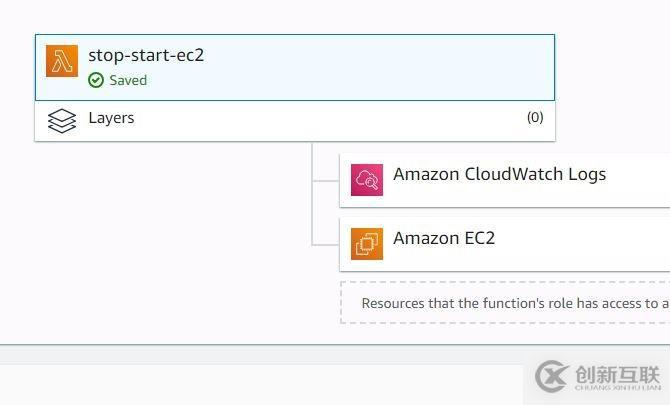Image resolution: width=670 pixels, height=405 pixels.
Task: Select the stop-start-ec2 function name
Action: point(146,55)
